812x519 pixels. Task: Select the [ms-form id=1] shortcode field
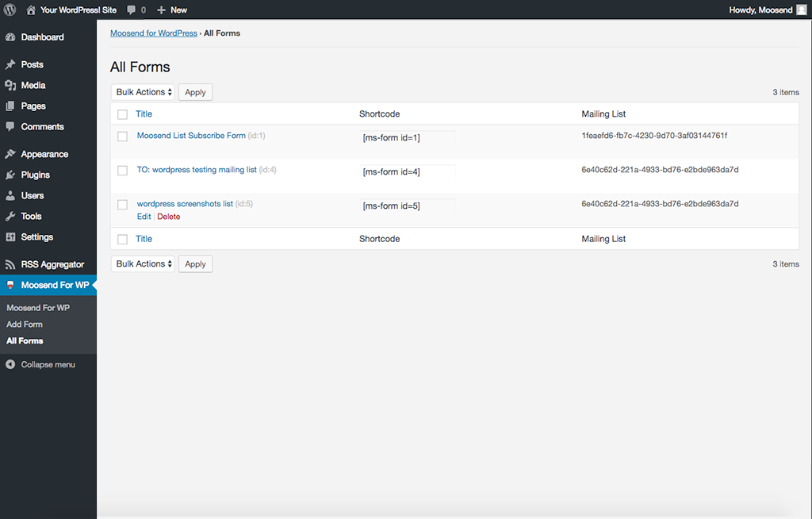[408, 137]
